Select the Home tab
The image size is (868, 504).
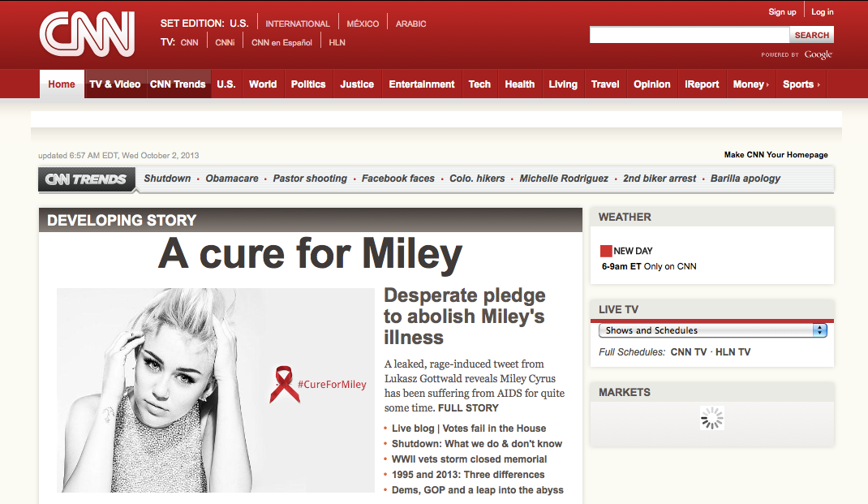(x=62, y=84)
